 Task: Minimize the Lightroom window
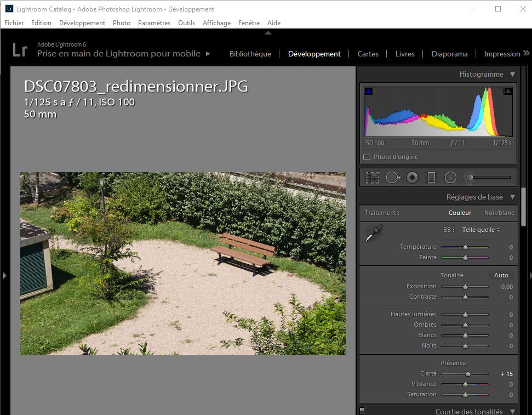[473, 9]
